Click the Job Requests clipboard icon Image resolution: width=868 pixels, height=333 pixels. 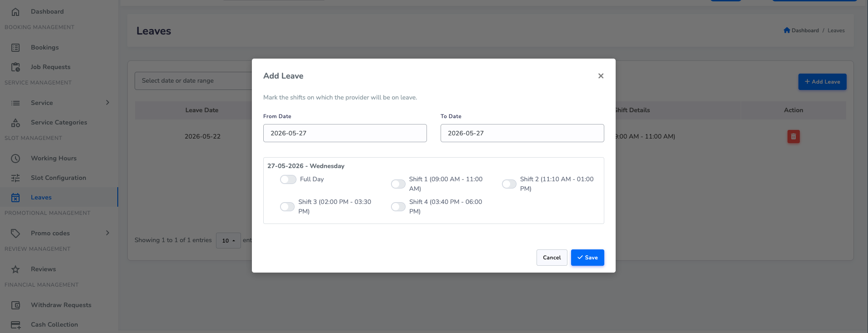tap(15, 67)
